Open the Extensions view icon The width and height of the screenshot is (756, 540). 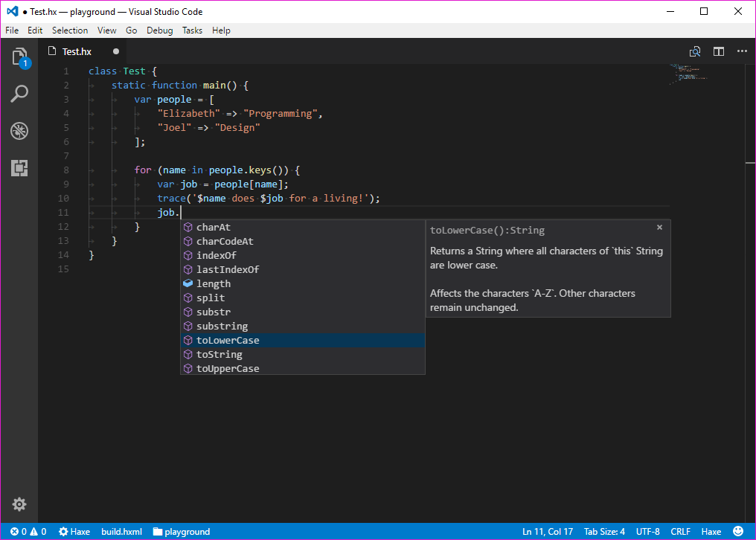[19, 168]
